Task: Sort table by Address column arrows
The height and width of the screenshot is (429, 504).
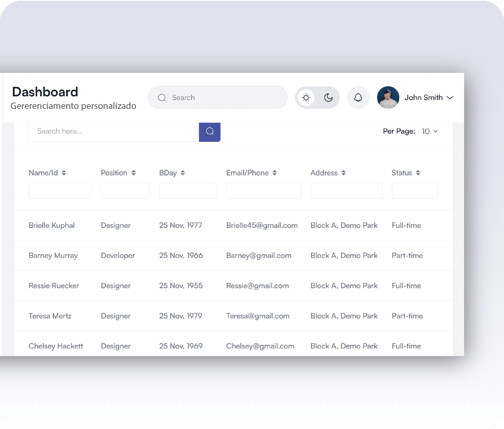Action: [343, 173]
